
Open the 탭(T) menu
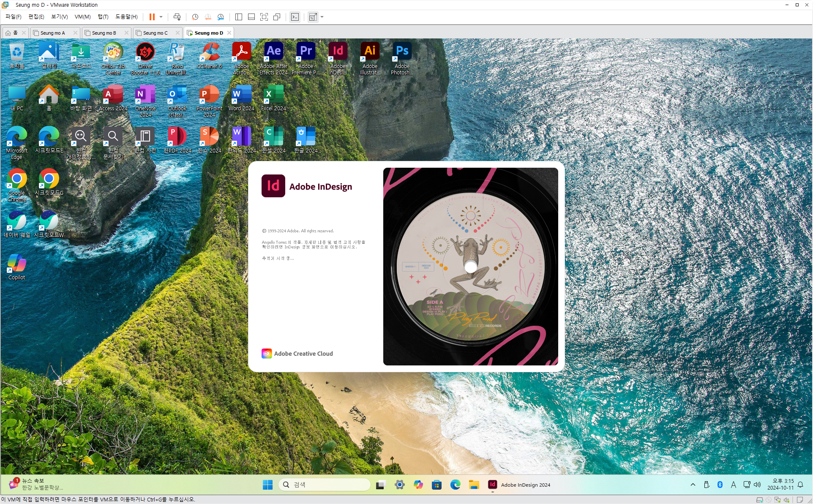pyautogui.click(x=103, y=17)
